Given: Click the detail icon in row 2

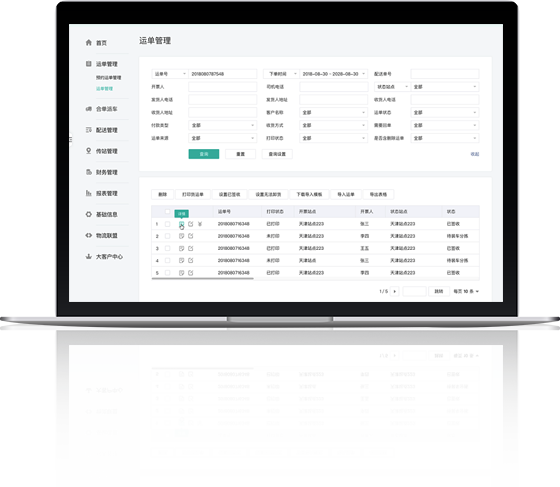Looking at the screenshot, I should coord(181,236).
